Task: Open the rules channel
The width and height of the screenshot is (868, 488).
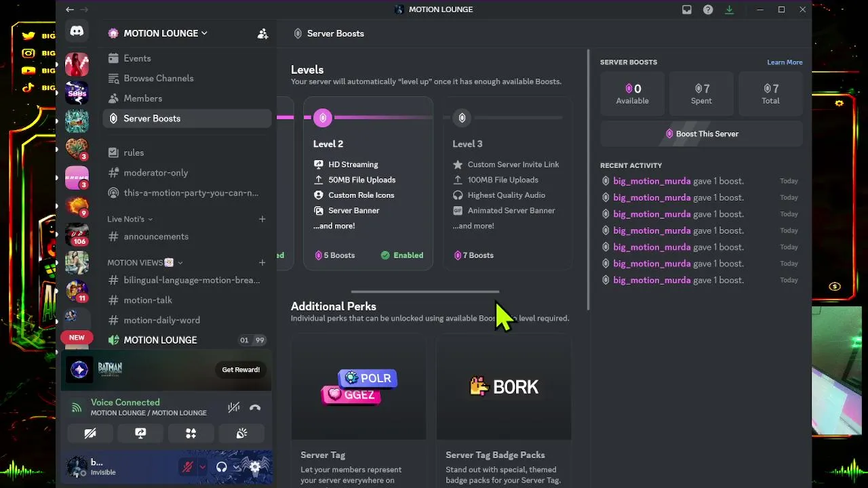Action: point(187,152)
